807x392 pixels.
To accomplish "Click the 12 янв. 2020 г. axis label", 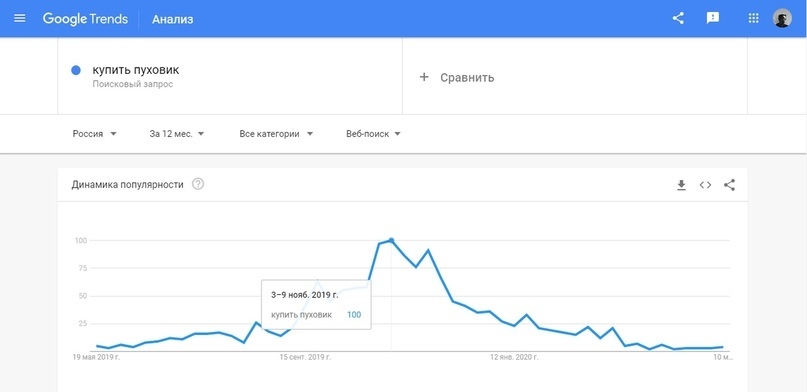I will click(x=514, y=357).
